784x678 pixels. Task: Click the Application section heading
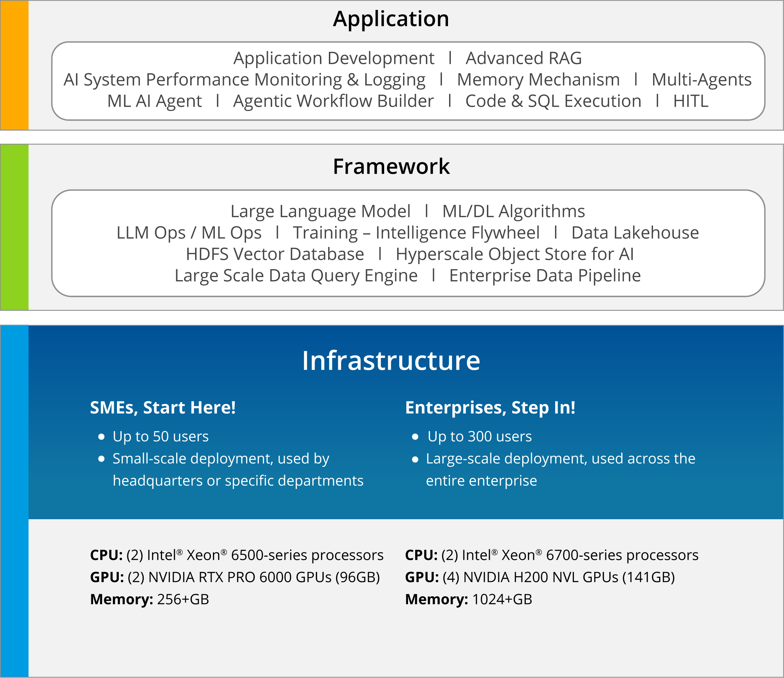(x=391, y=19)
